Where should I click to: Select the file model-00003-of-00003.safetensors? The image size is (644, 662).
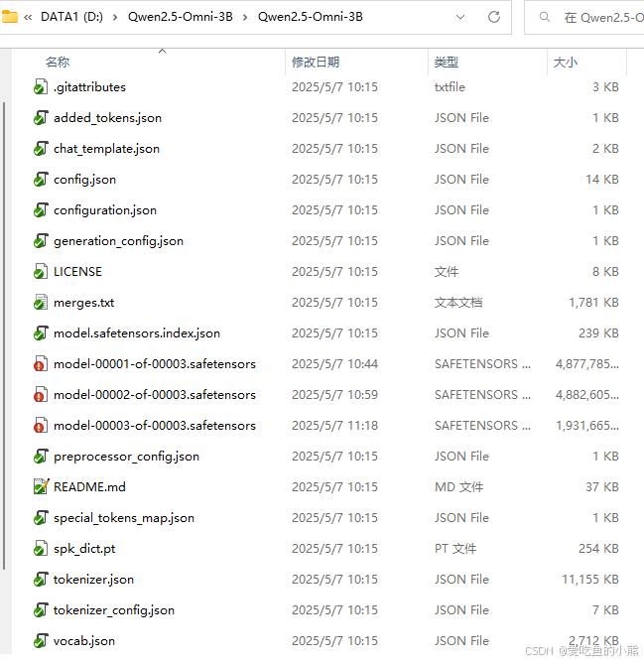click(155, 426)
